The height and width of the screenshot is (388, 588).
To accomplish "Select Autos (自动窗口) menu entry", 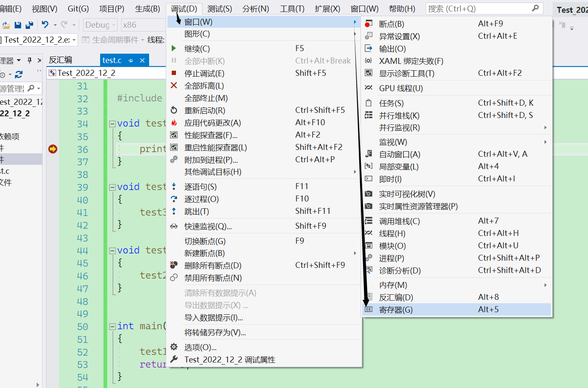I will [x=457, y=154].
